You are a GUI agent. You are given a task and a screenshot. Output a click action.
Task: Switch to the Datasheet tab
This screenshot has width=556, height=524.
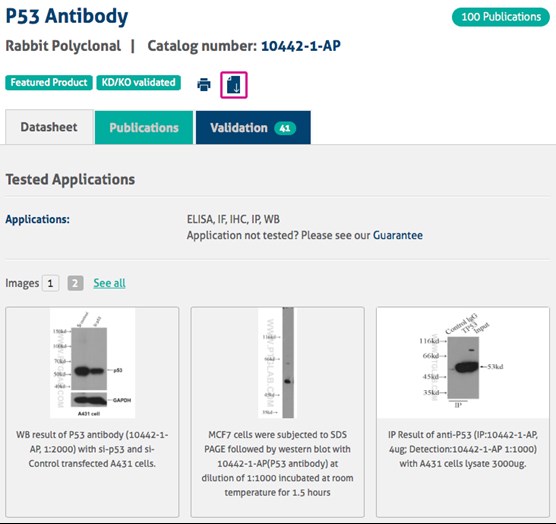tap(49, 127)
